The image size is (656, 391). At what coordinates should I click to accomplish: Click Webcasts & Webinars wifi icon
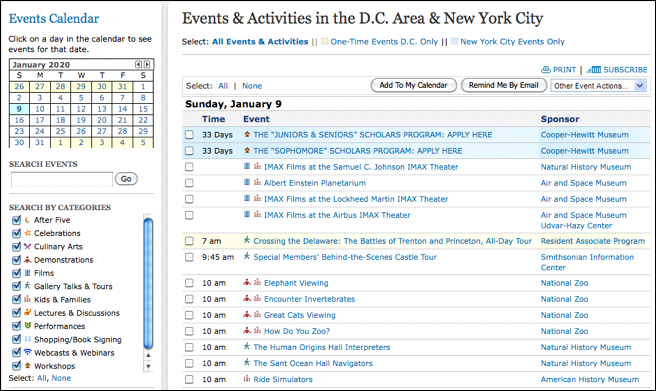pos(28,352)
